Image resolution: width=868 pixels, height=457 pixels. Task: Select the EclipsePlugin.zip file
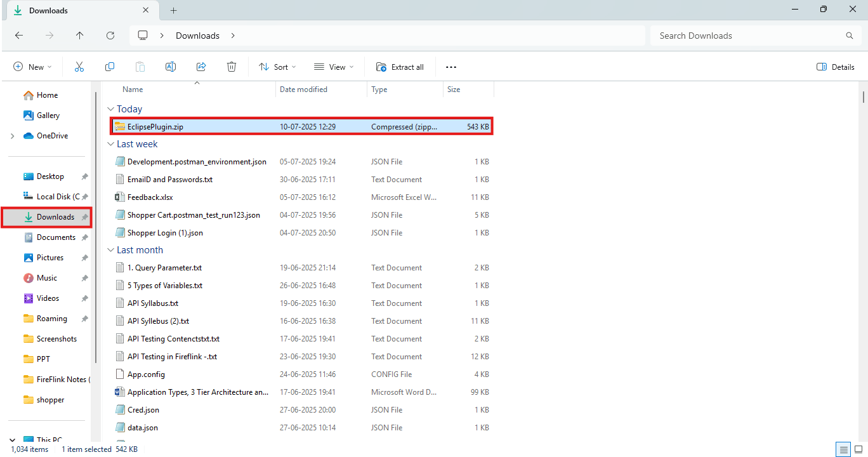(x=301, y=127)
